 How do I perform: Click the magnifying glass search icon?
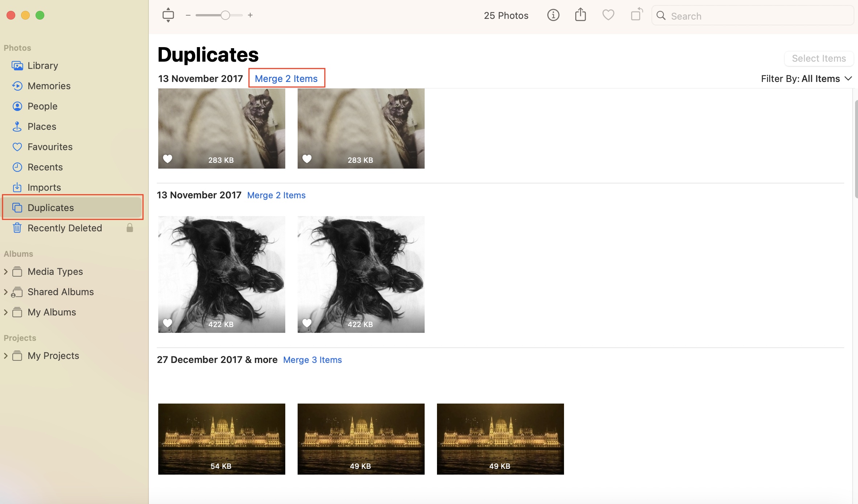point(661,16)
